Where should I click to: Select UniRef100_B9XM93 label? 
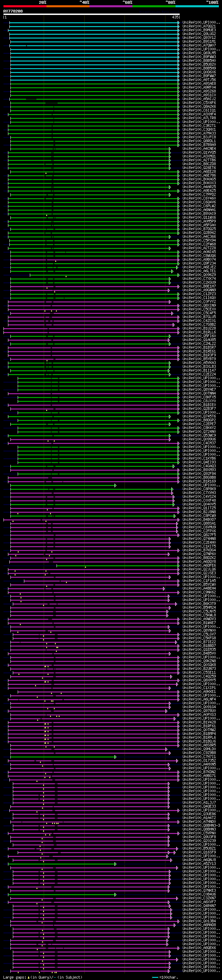pos(199,469)
